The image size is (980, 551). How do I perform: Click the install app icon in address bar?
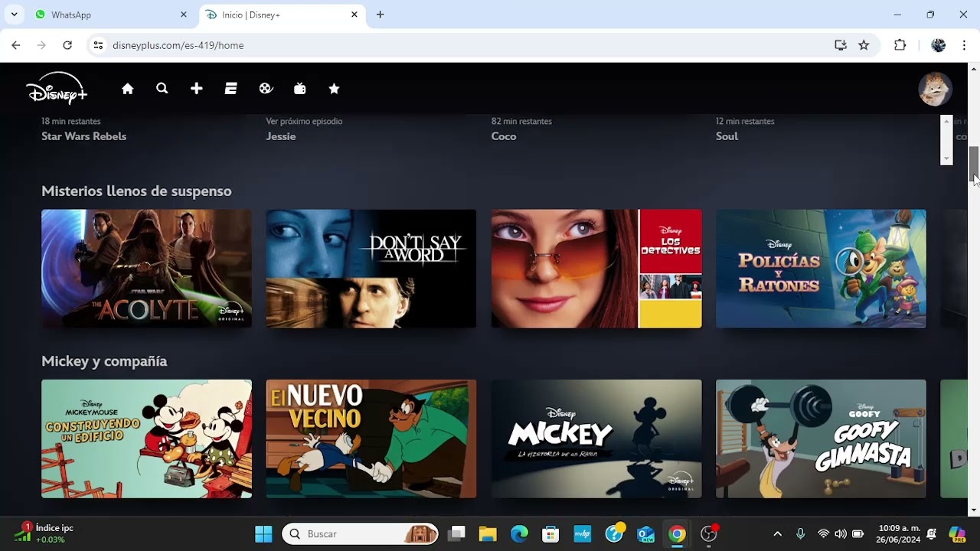coord(841,45)
